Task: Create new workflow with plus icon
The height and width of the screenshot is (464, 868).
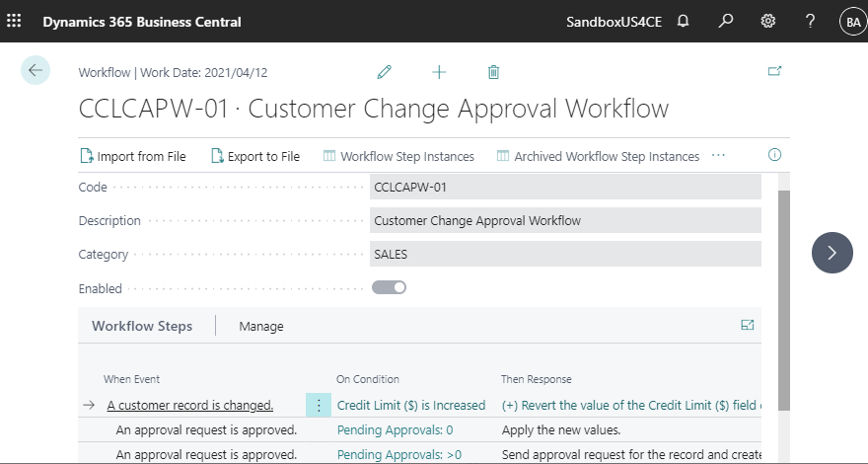Action: click(x=439, y=72)
